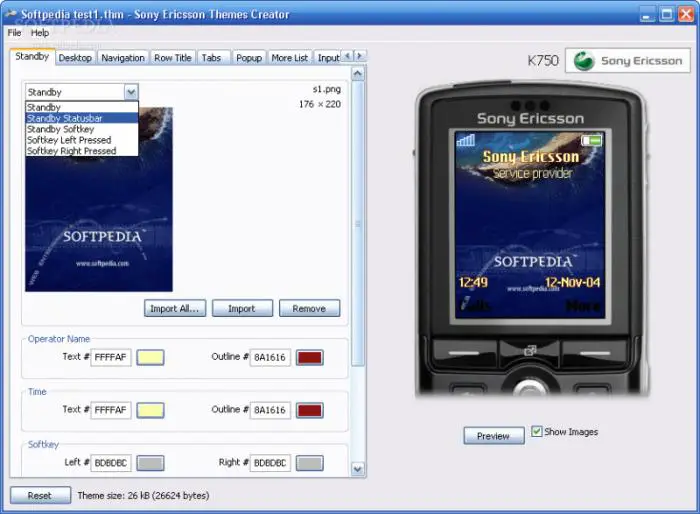Click the application title bar icon

coord(10,14)
